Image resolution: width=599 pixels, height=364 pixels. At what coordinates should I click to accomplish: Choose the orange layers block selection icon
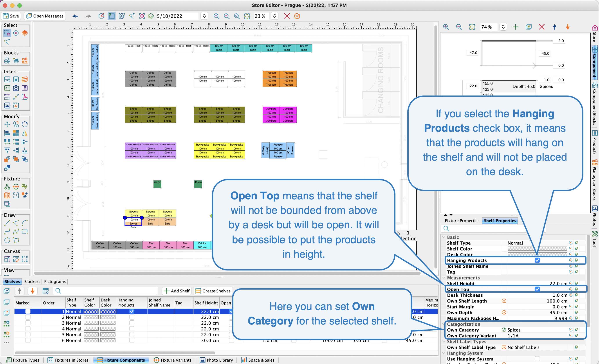coord(25,33)
